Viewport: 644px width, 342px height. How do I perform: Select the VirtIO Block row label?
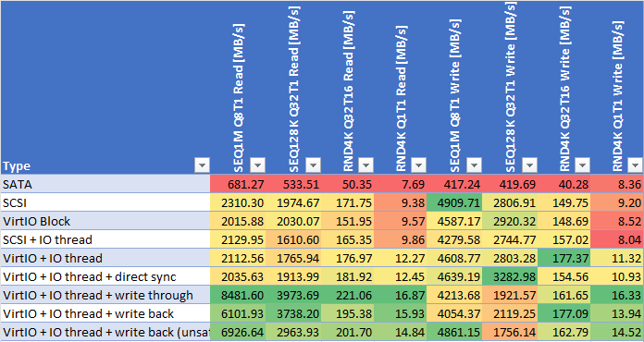(x=105, y=221)
